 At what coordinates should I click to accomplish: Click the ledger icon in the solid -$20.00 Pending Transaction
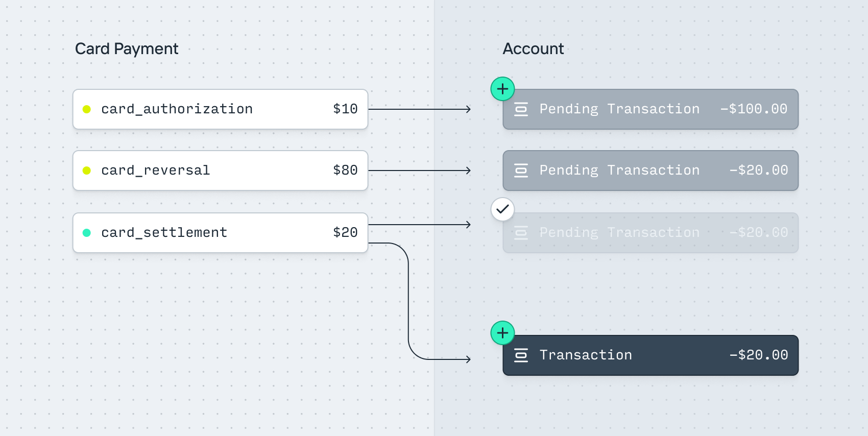point(521,171)
